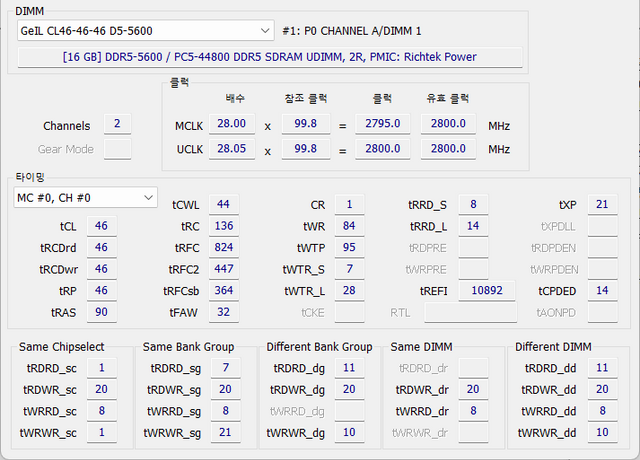Click the DDR5-5600 module description field
The height and width of the screenshot is (460, 640).
[x=270, y=58]
